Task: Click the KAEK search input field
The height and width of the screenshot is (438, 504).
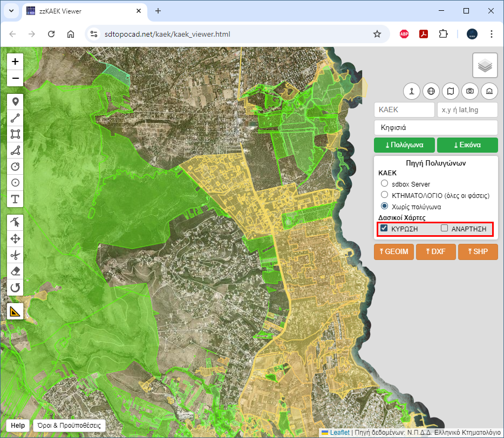Action: tap(404, 109)
